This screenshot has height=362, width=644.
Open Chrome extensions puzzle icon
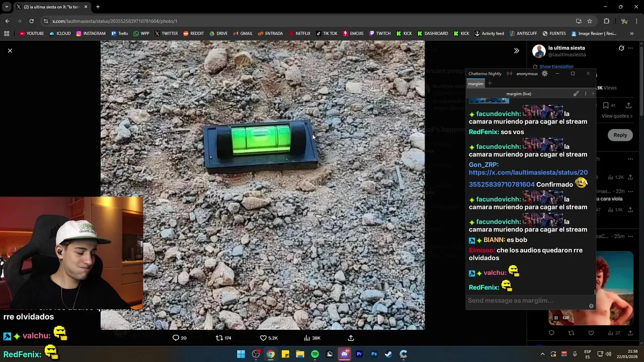(x=606, y=21)
